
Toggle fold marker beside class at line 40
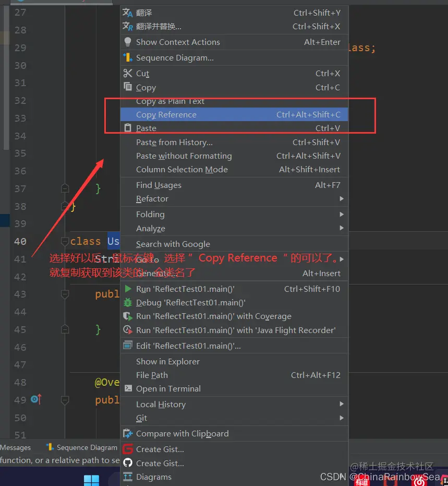[65, 241]
